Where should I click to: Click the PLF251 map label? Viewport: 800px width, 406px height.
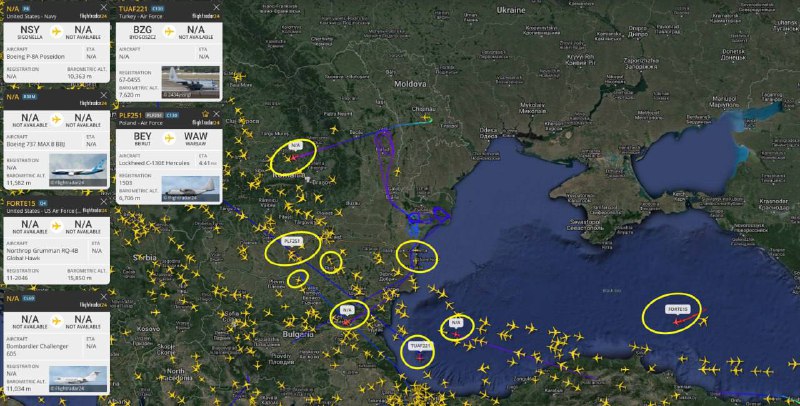pos(293,241)
